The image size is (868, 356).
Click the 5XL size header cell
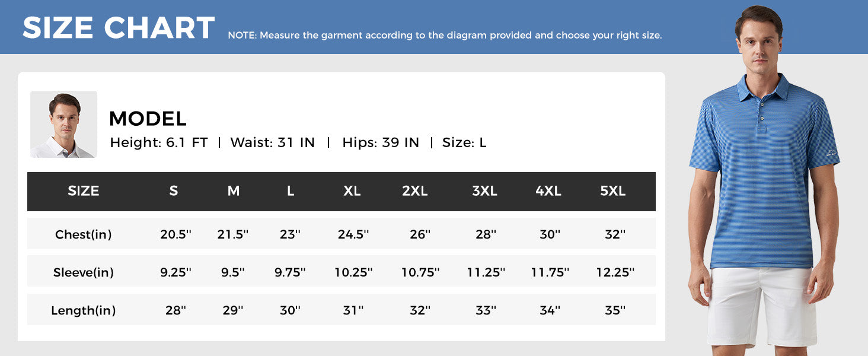(x=613, y=191)
